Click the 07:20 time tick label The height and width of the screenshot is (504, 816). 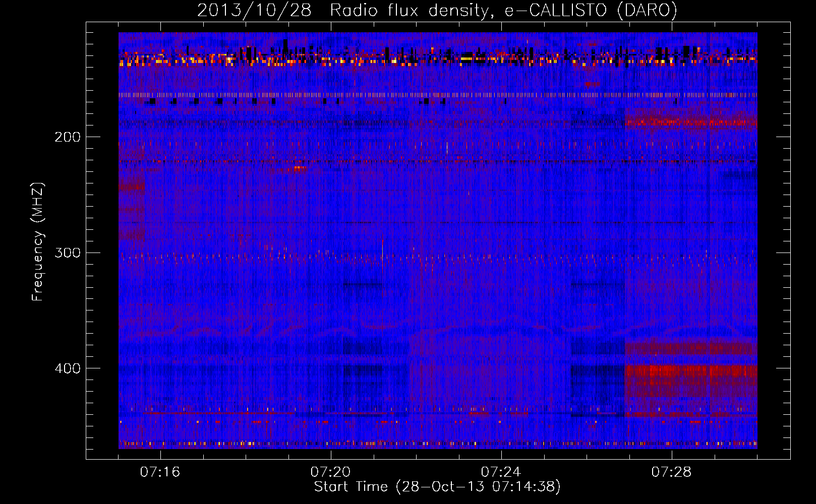[x=331, y=472]
